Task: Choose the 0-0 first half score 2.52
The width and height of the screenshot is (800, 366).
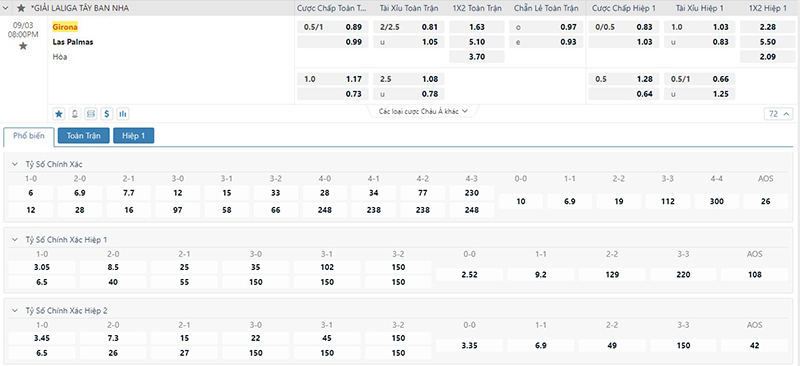Action: (469, 275)
